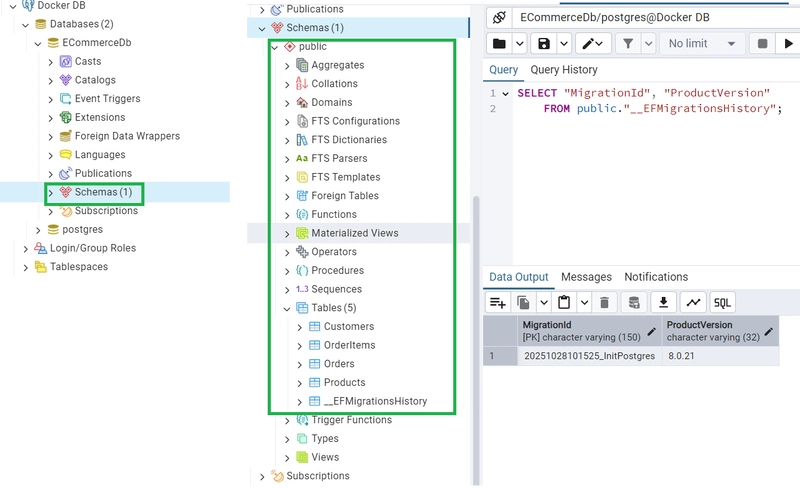This screenshot has width=800, height=488.
Task: Collapse the public schema node
Action: 274,47
